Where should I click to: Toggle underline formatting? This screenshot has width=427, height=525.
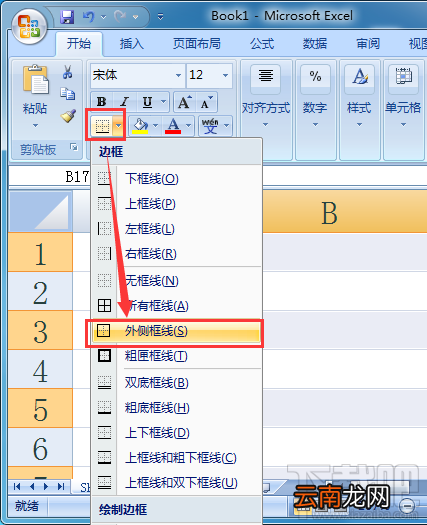pos(147,102)
